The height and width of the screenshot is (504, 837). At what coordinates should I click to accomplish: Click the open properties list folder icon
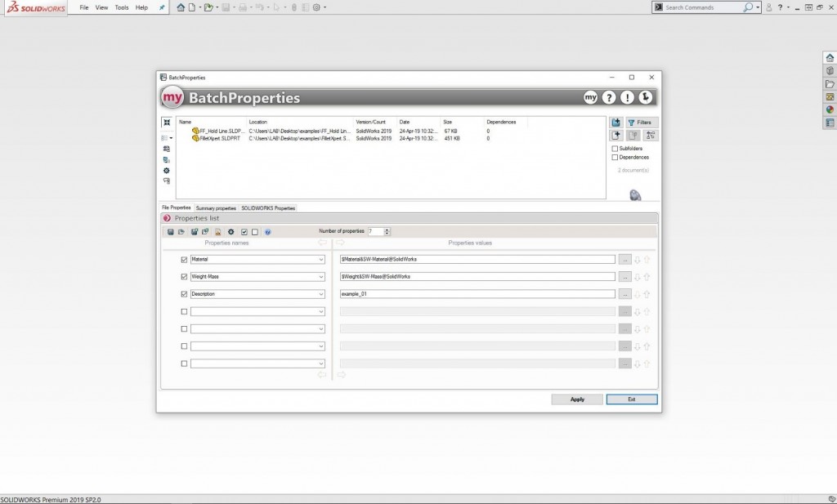coord(181,232)
